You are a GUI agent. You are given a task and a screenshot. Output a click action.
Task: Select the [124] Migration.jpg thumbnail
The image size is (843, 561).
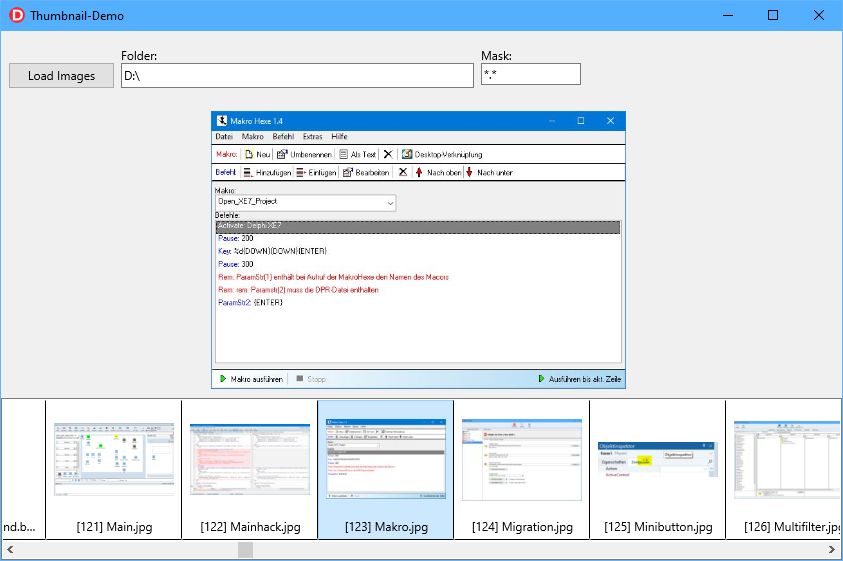coord(522,469)
